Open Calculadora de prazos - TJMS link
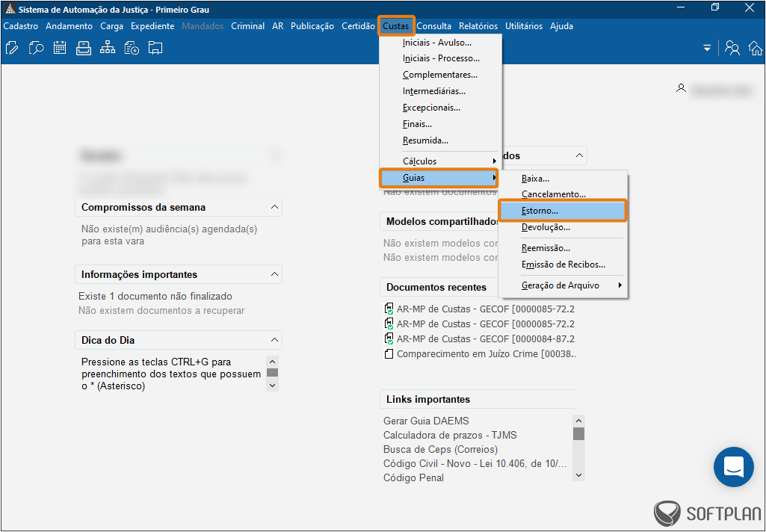766x532 pixels. (450, 436)
